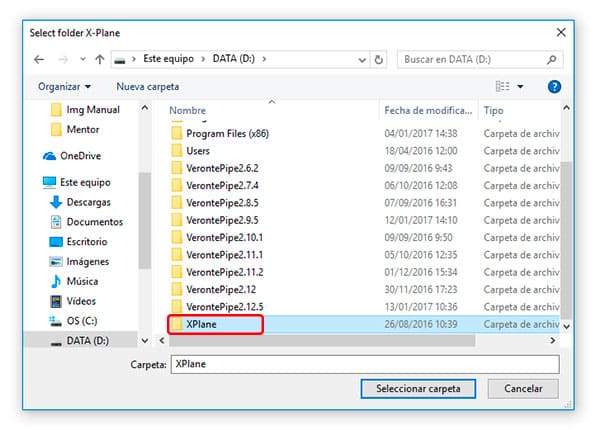Screen dimensions: 600x430
Task: Open the address bar history dropdown
Action: (x=362, y=60)
